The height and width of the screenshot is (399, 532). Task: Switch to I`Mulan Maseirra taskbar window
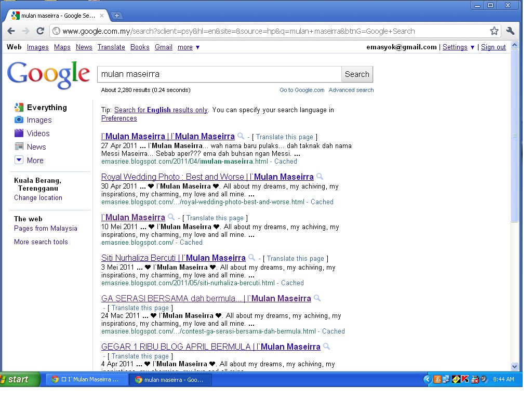[x=87, y=379]
